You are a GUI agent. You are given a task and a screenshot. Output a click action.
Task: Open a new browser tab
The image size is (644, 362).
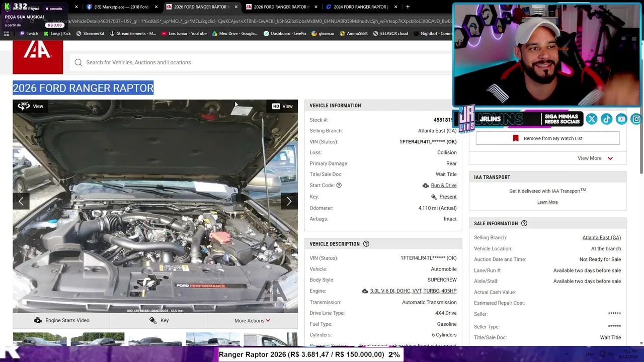pos(408,7)
